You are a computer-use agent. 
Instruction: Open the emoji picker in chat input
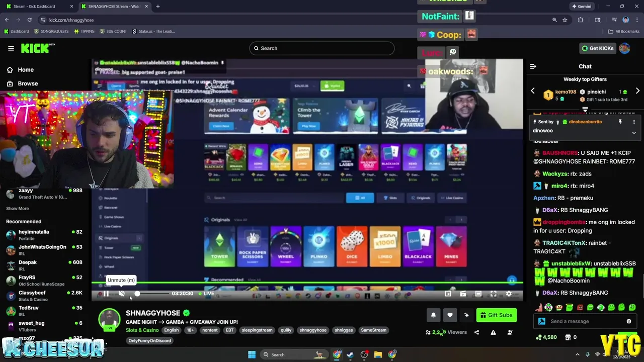coord(629,321)
